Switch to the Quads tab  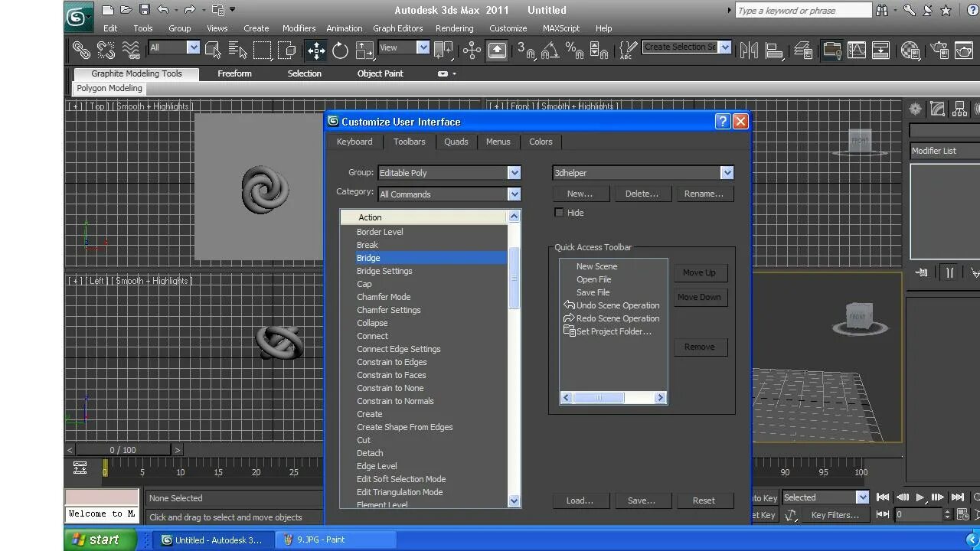[x=456, y=142]
